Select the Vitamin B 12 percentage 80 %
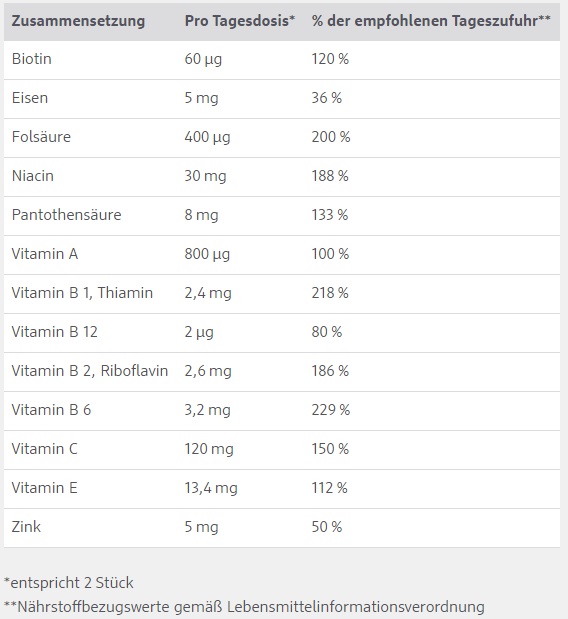 pos(326,332)
